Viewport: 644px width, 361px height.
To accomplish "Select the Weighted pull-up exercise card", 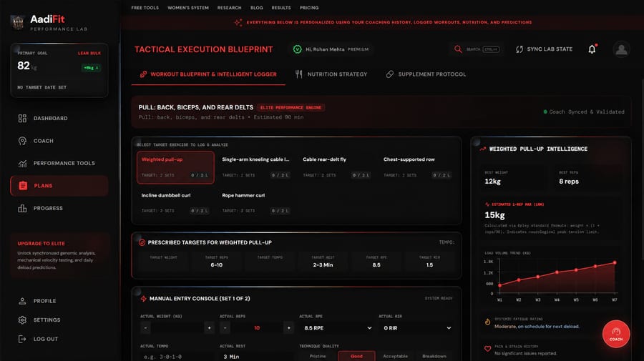I will (x=175, y=167).
